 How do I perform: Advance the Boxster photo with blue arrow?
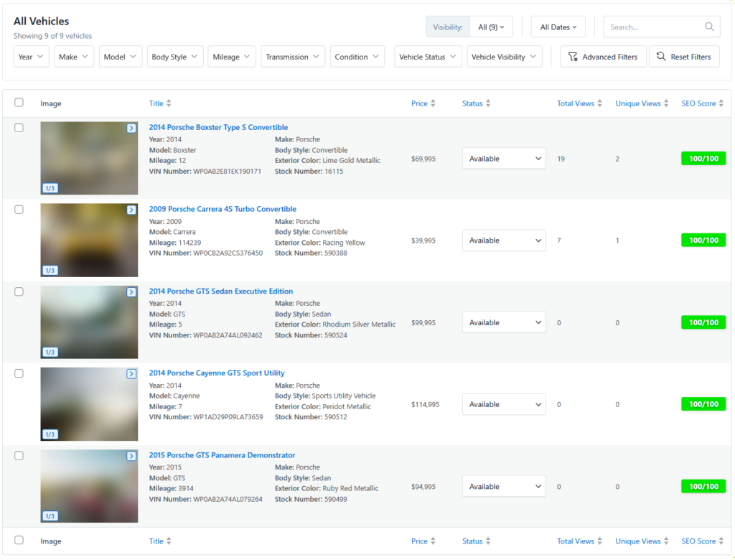click(131, 128)
